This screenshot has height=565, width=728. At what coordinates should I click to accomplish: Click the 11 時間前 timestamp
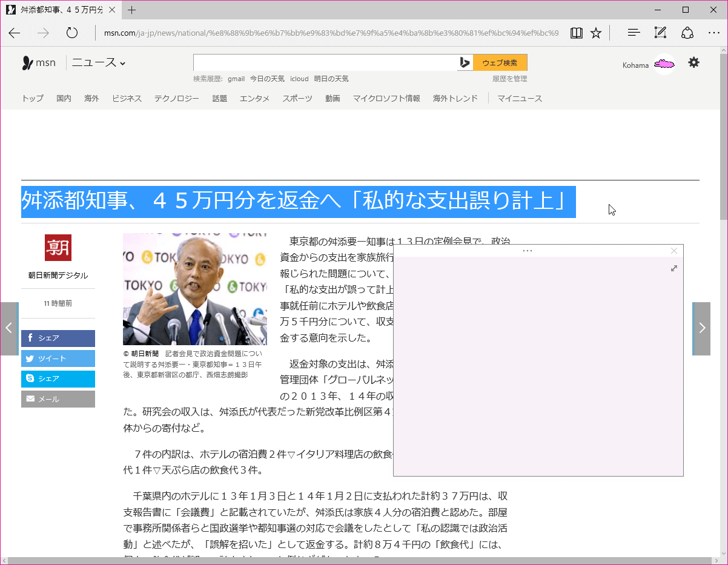(x=58, y=303)
